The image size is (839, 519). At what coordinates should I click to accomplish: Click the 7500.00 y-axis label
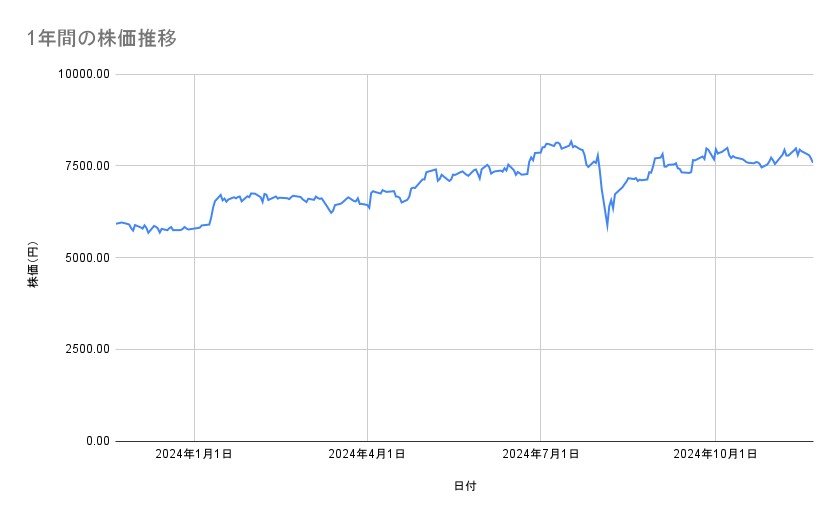click(87, 166)
